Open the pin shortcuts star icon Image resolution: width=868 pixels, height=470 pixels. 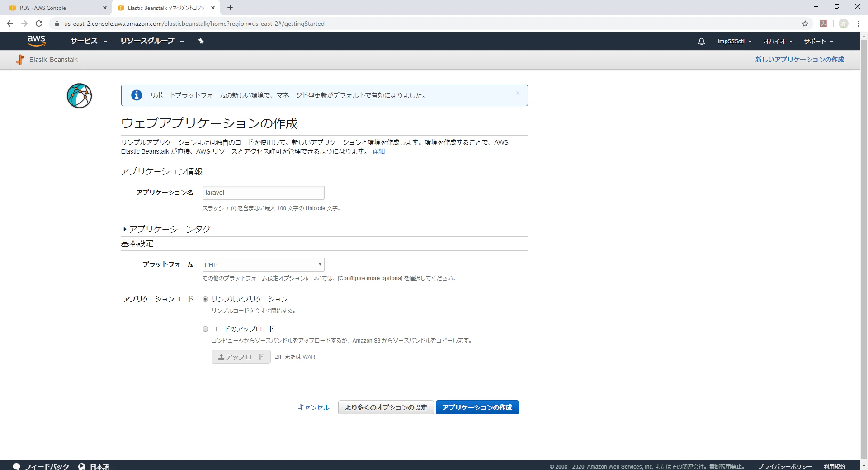pyautogui.click(x=201, y=41)
